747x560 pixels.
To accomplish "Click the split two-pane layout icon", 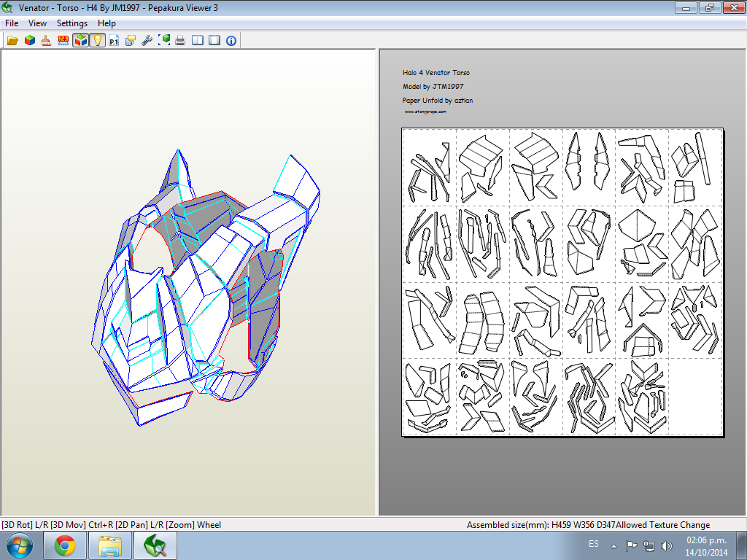I will tap(197, 41).
